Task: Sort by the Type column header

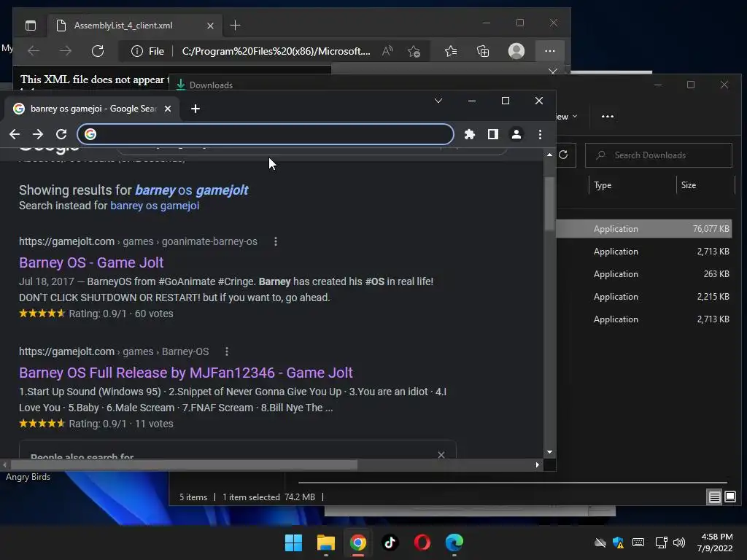Action: point(603,185)
